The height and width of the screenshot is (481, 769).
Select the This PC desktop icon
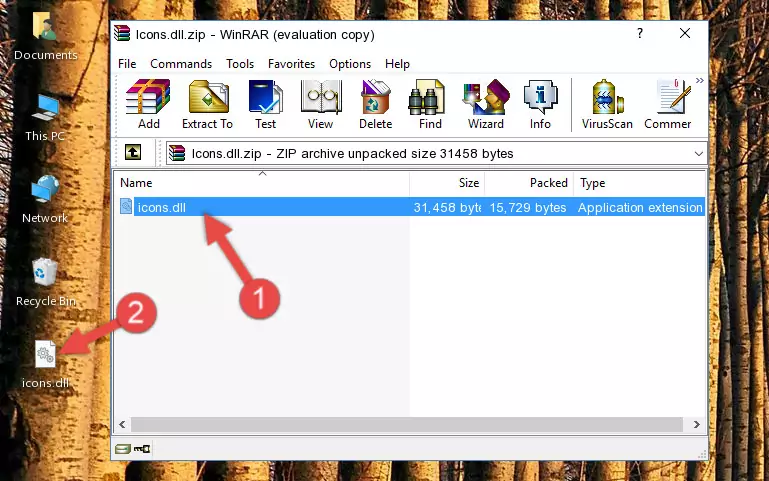pos(45,118)
